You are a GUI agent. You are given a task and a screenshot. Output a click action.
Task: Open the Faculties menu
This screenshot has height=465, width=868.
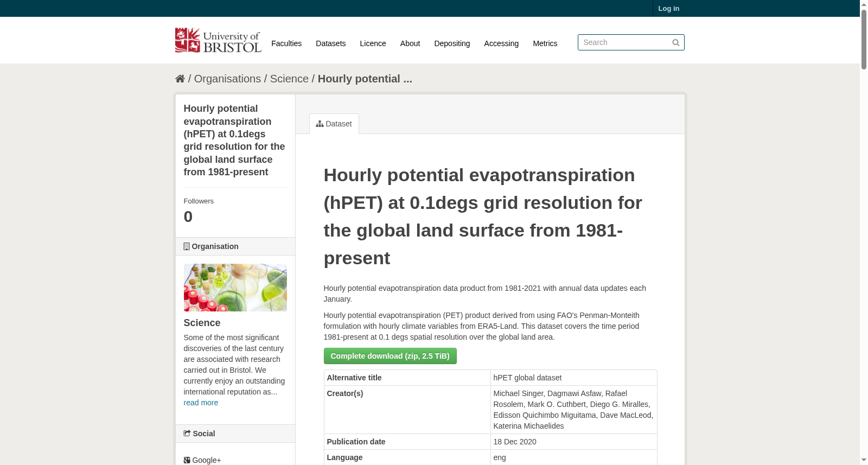click(286, 43)
